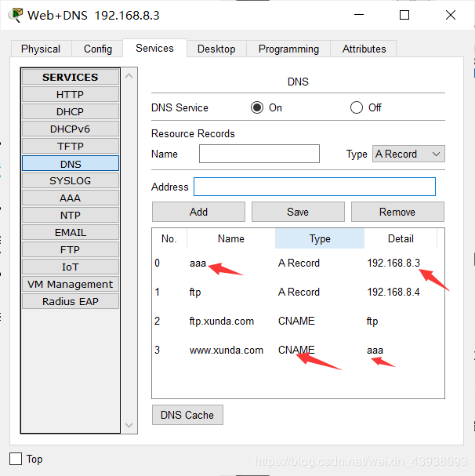Viewport: 475px width, 476px height.
Task: Select the www.xunda.com record
Action: pos(226,350)
